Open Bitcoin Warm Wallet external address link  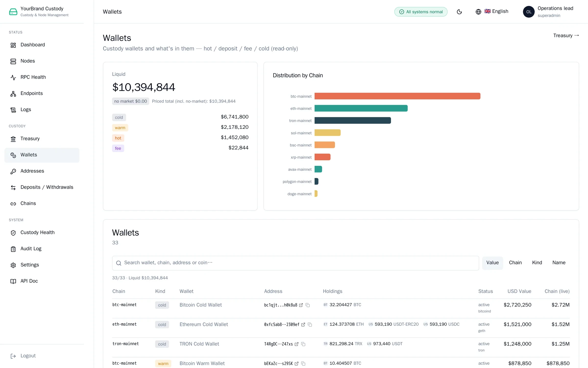(x=296, y=364)
